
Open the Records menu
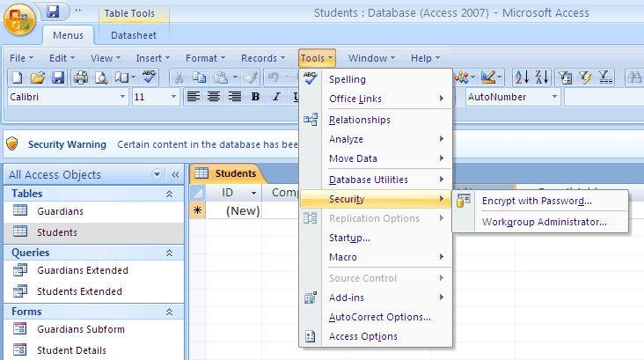(x=263, y=58)
